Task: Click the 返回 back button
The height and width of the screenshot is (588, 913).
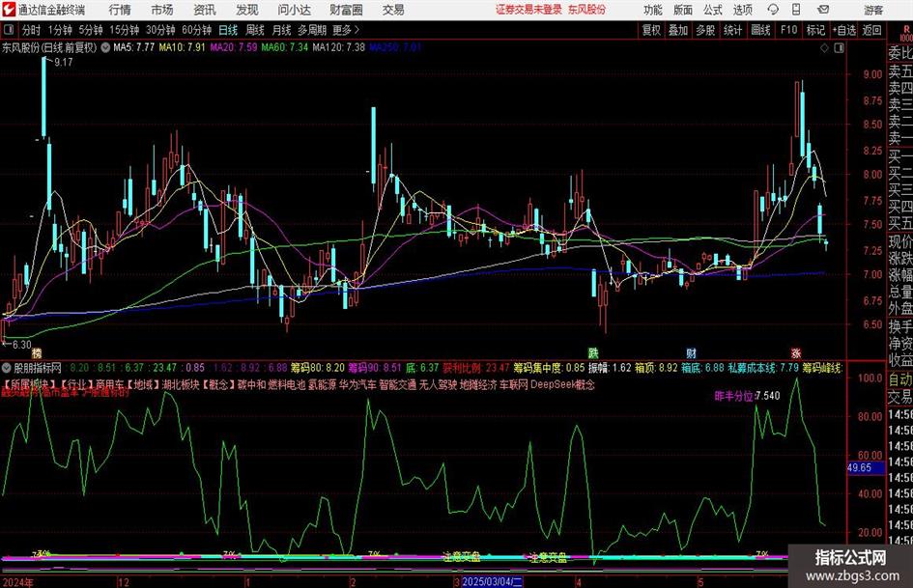Action: tap(871, 30)
